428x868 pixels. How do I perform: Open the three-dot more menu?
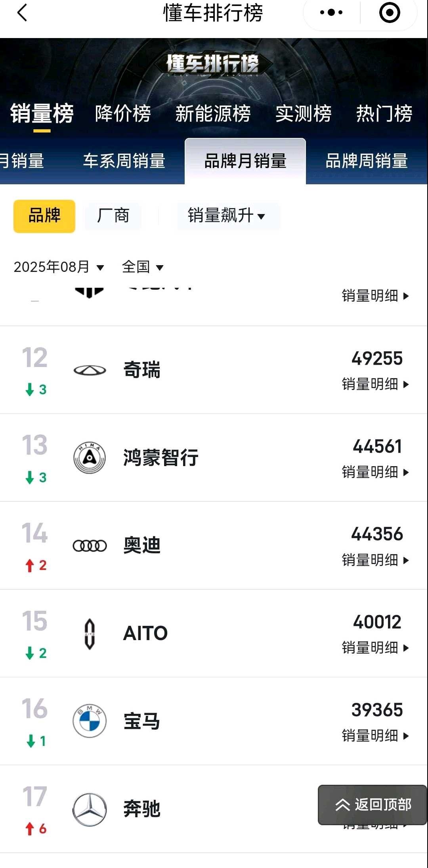331,13
